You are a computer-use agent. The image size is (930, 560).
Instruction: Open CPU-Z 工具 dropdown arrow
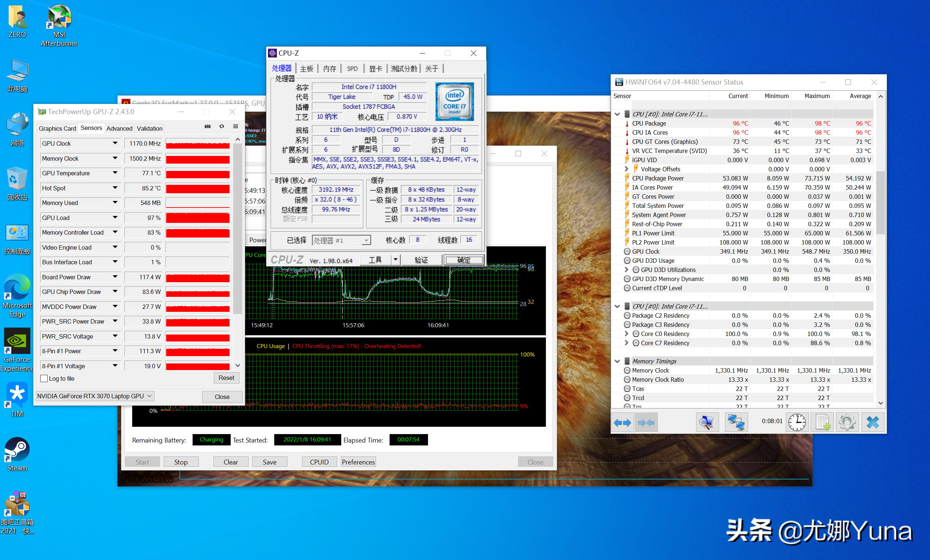[395, 260]
